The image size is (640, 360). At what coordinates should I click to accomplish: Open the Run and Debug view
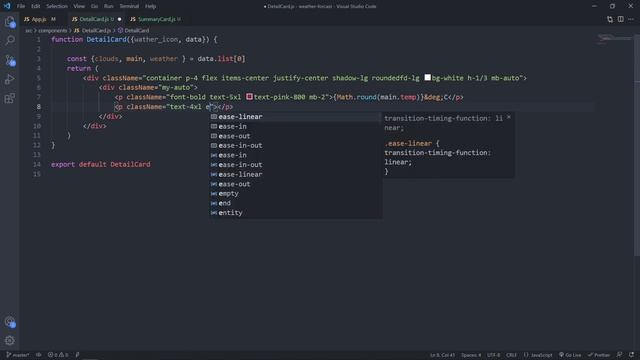pos(10,79)
